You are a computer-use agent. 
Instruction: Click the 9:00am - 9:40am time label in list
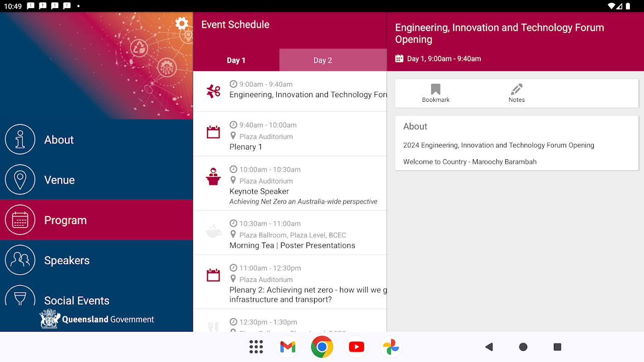pos(266,84)
